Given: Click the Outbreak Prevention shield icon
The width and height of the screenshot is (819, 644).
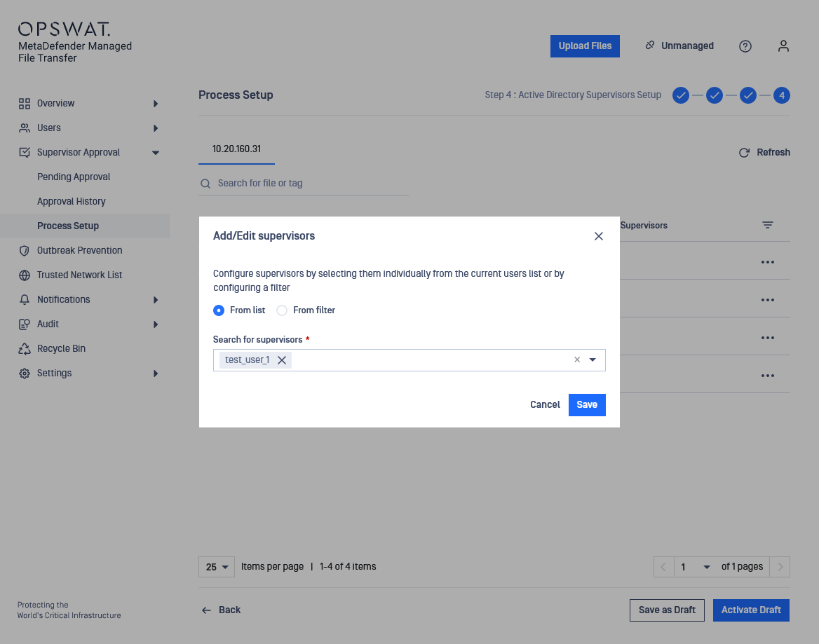Looking at the screenshot, I should coord(25,251).
